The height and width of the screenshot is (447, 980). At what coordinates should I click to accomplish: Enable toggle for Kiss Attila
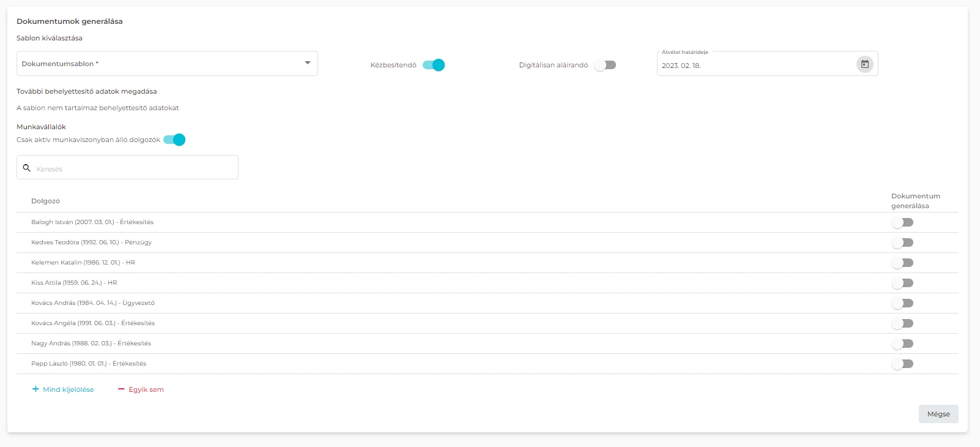click(902, 283)
